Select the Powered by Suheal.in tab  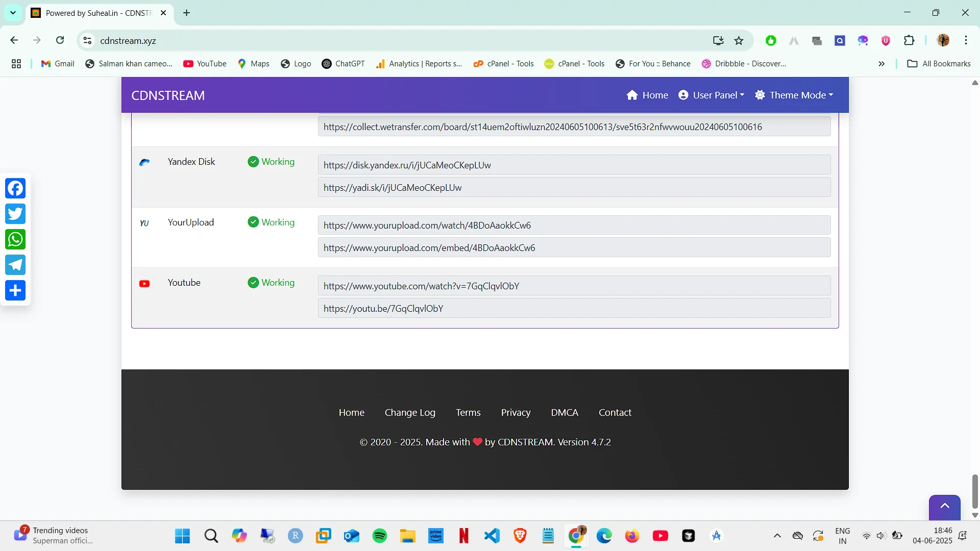tap(99, 13)
